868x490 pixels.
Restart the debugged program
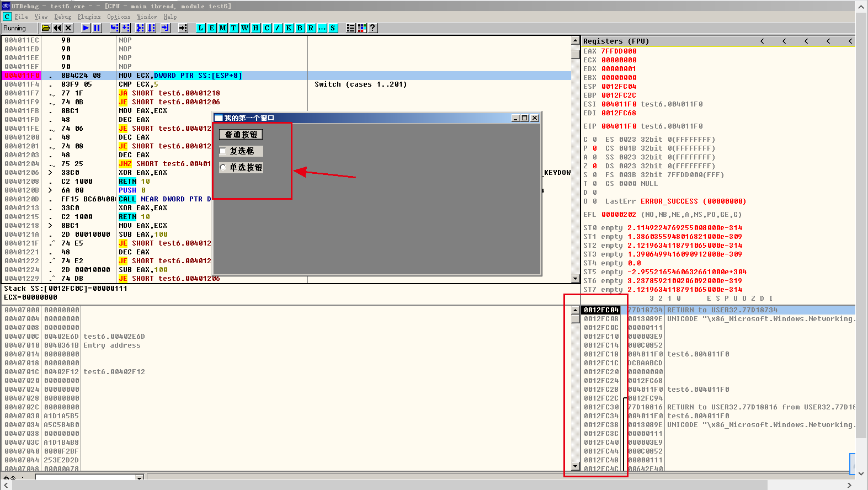(57, 28)
